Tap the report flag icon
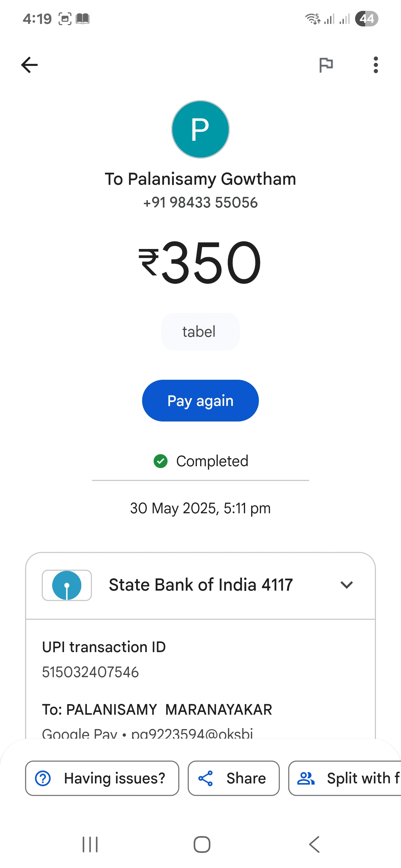 tap(326, 65)
